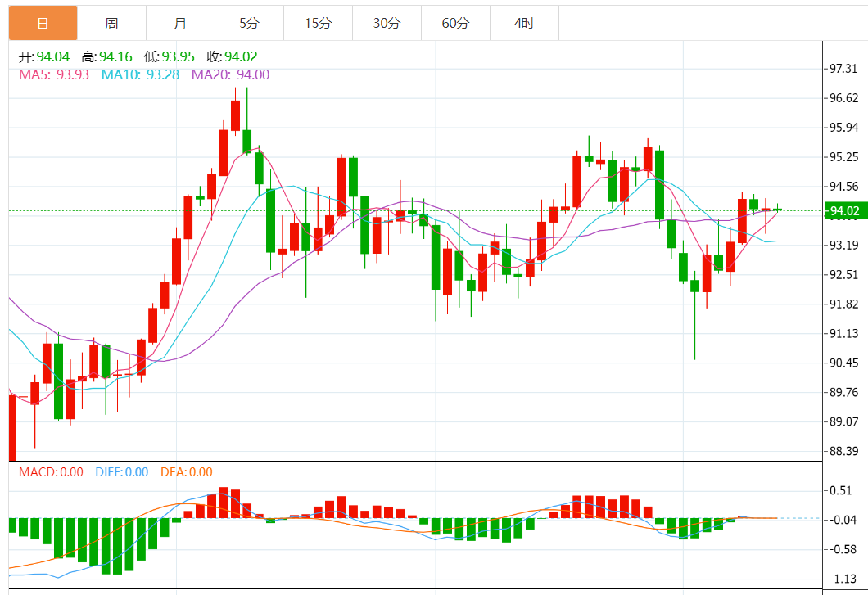Click the MACD:0.00 label
The width and height of the screenshot is (868, 595).
(x=51, y=472)
